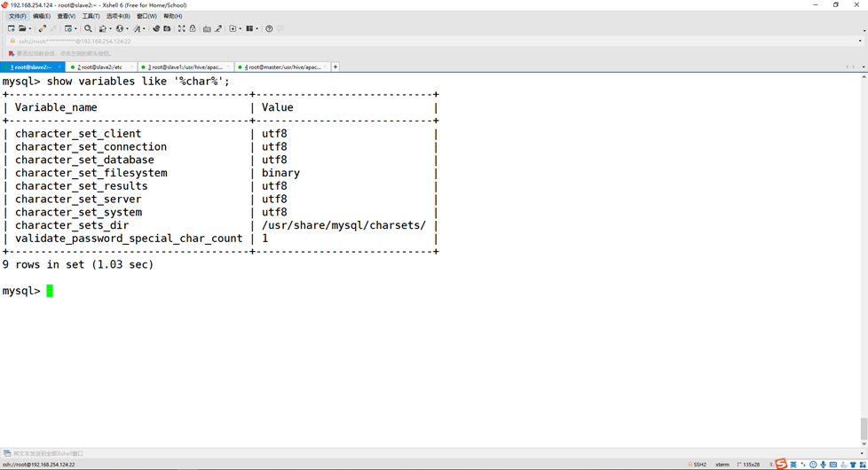
Task: Open the 查看(V) menu
Action: click(67, 16)
